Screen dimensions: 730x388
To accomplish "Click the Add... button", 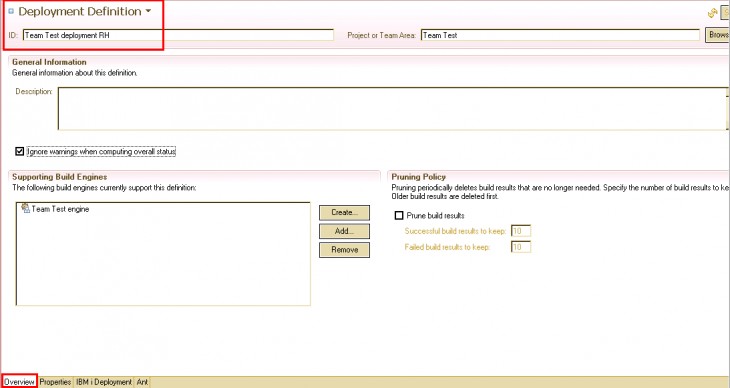I will [x=345, y=231].
